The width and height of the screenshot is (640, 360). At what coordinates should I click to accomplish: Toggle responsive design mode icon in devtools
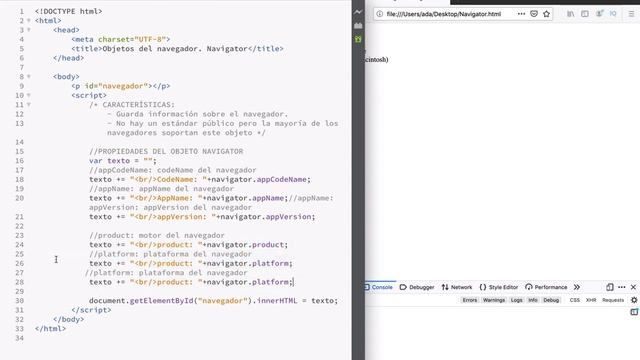tap(610, 287)
